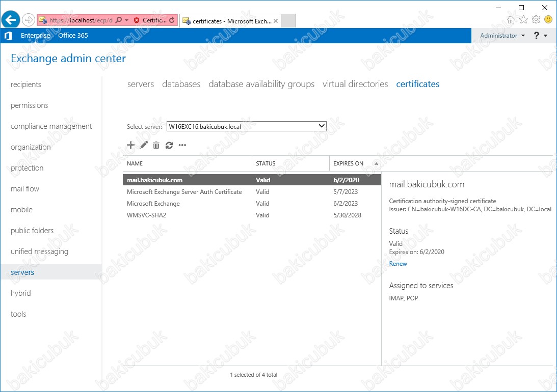
Task: Click the 5/30/2028 expiry date cell
Action: [347, 215]
